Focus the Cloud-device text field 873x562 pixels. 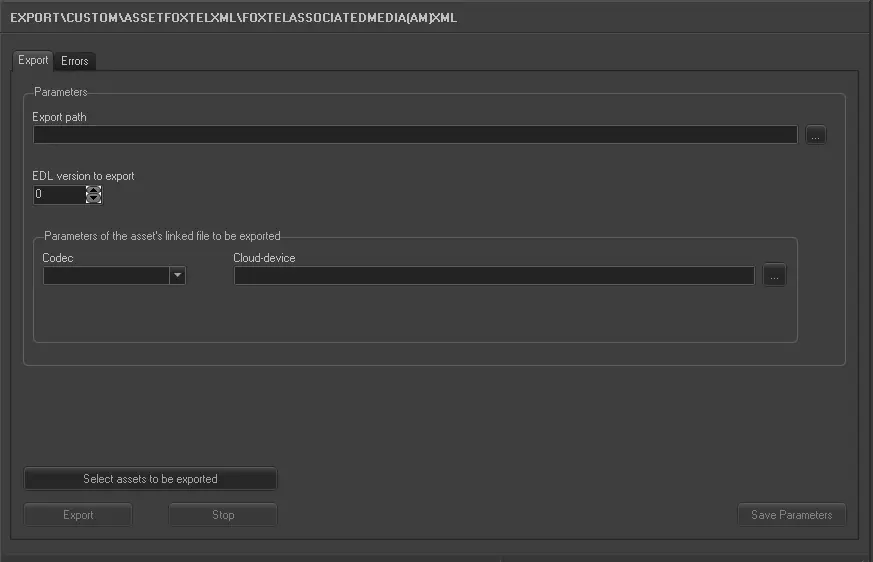click(x=494, y=276)
